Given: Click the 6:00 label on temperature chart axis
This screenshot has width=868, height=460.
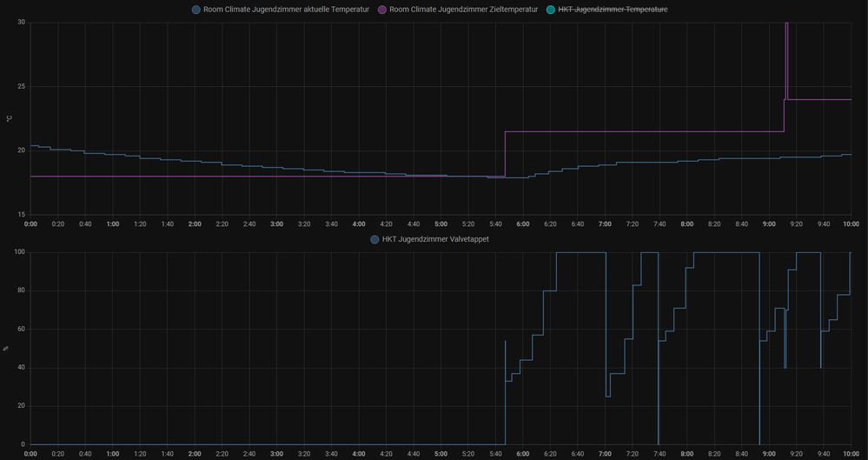Looking at the screenshot, I should 523,224.
